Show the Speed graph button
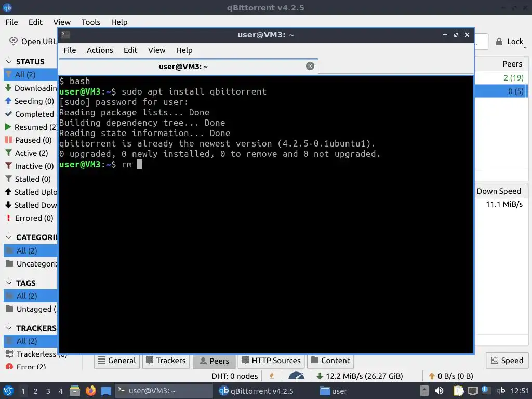 pos(507,361)
